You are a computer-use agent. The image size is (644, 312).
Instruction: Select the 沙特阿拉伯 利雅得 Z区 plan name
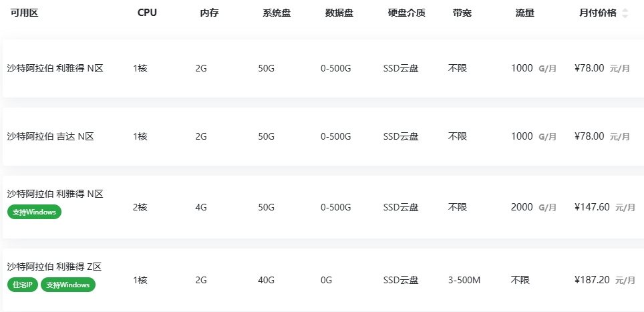(54, 267)
